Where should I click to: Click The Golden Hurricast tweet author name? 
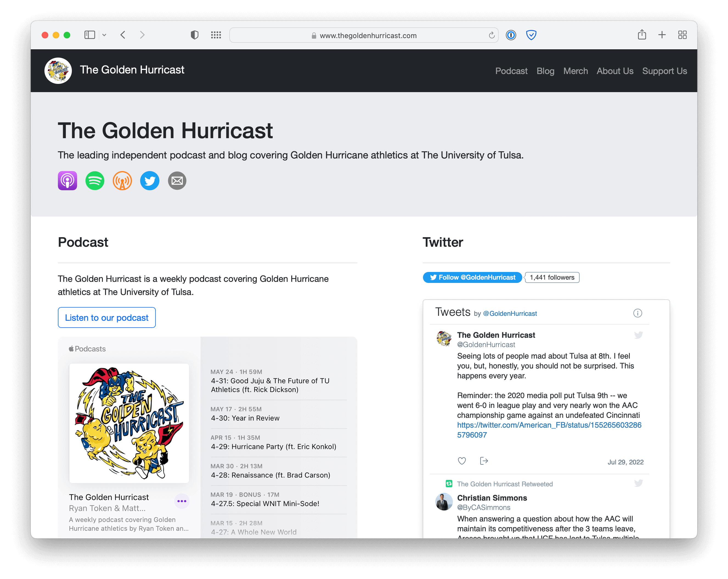click(496, 335)
